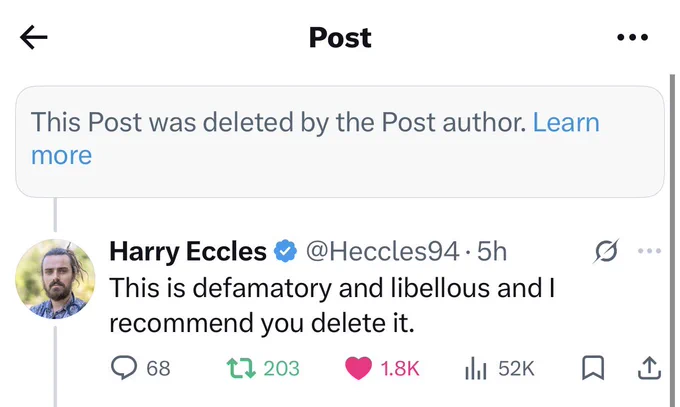Viewport: 680px width, 407px height.
Task: Undo the repost with green arrows
Action: pos(241,368)
